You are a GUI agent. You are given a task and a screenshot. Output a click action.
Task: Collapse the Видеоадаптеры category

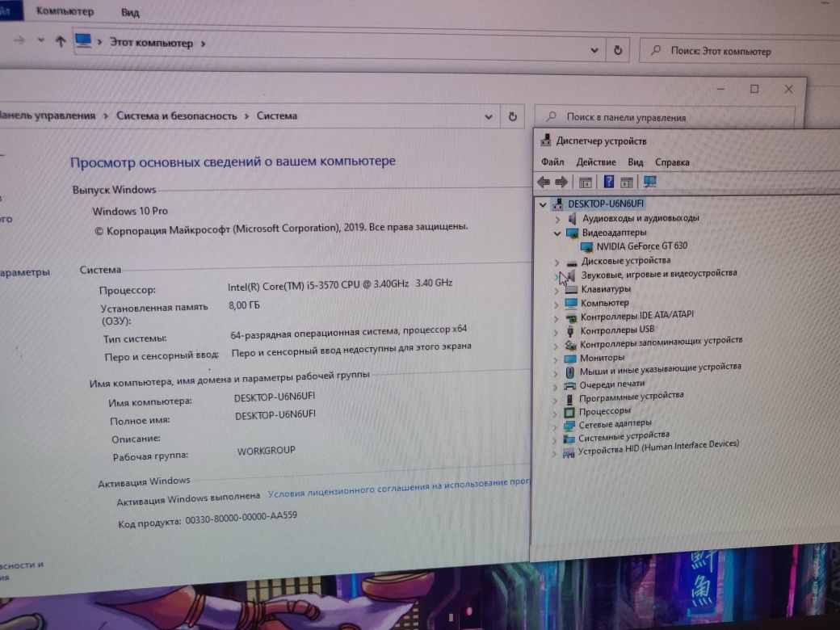point(557,233)
